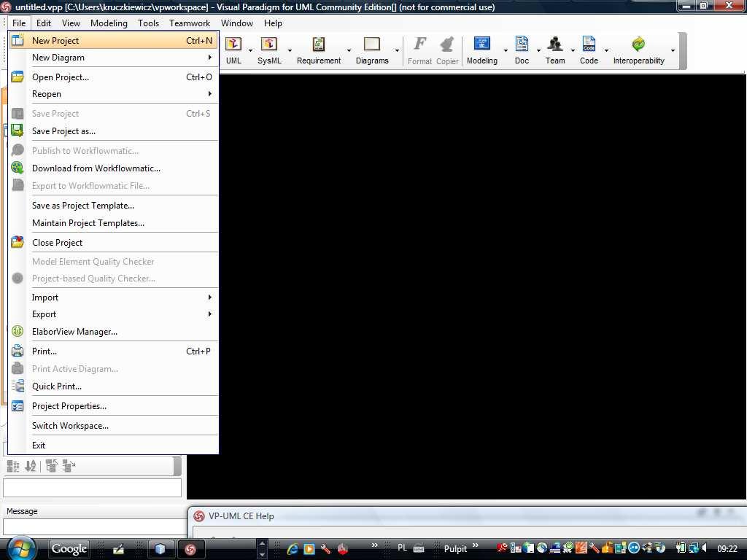Click the keyboard icon next to PL
The height and width of the screenshot is (560, 747).
[x=419, y=548]
